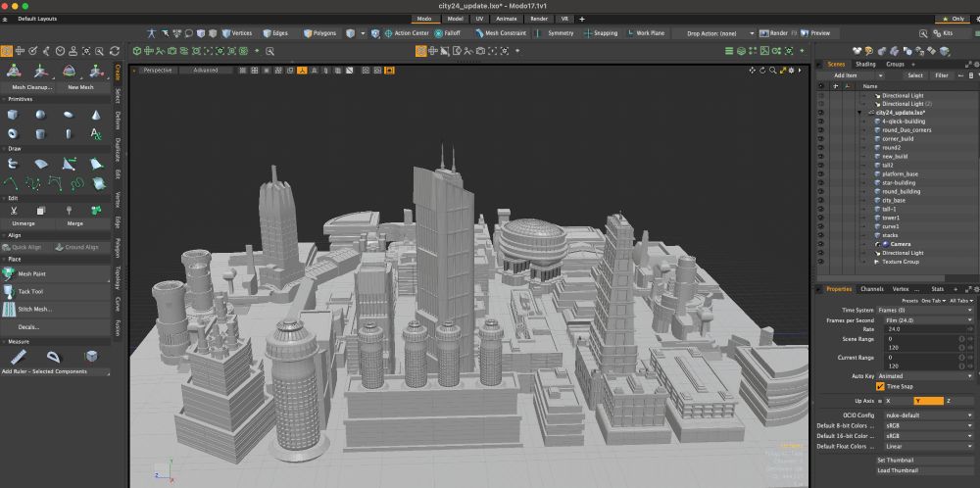The image size is (980, 488).
Task: Open the Shading tab
Action: 865,64
